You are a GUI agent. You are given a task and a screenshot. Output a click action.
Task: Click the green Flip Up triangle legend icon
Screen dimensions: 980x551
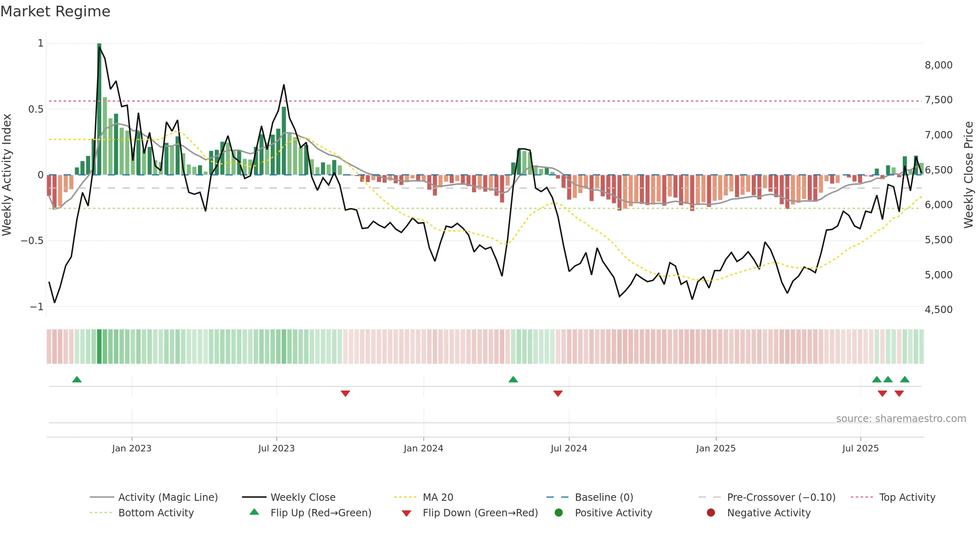254,512
